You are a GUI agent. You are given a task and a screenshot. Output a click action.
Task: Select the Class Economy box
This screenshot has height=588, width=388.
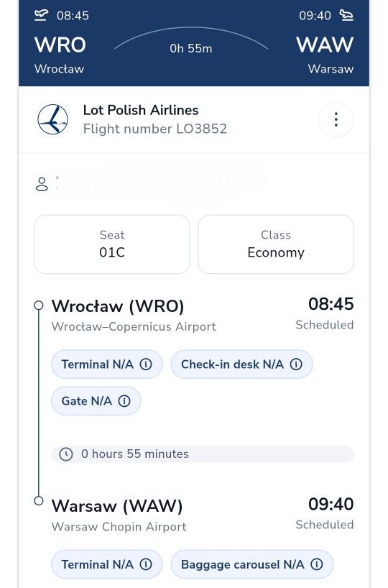[x=276, y=244]
